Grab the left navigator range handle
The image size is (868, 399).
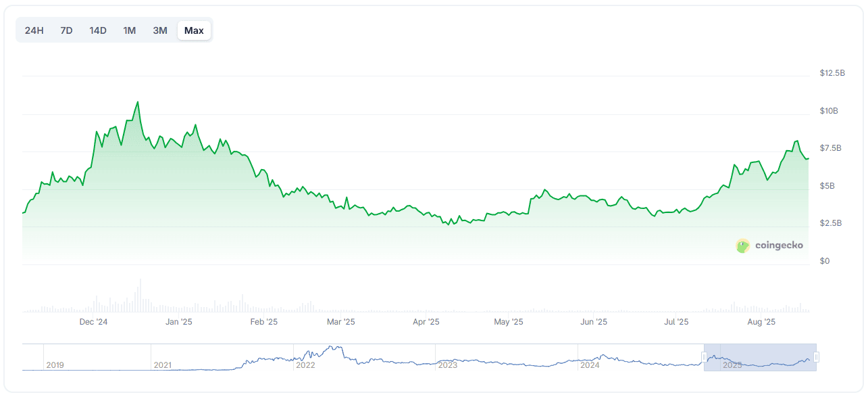click(704, 357)
